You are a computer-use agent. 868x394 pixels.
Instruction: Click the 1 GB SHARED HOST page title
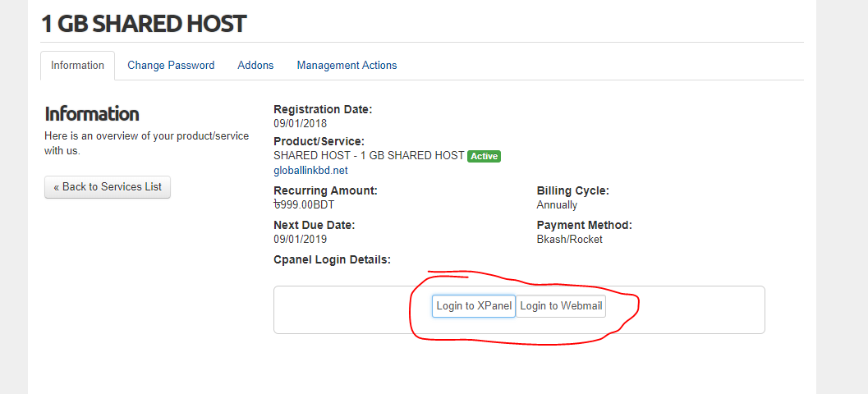coord(144,24)
